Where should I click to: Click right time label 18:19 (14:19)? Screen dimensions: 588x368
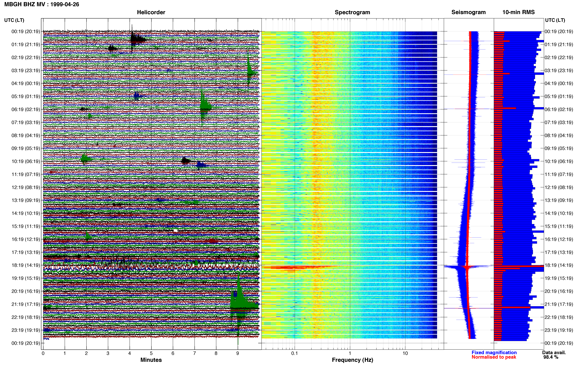(x=559, y=265)
